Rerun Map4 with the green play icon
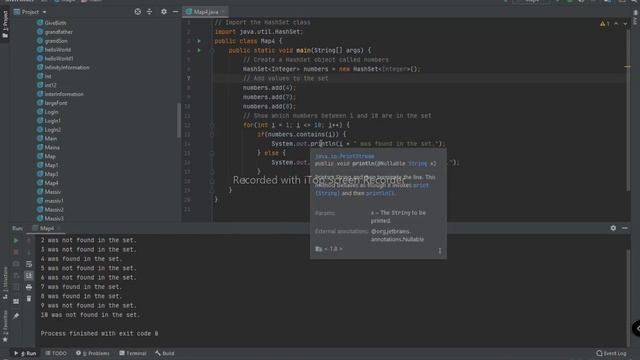 [16, 241]
